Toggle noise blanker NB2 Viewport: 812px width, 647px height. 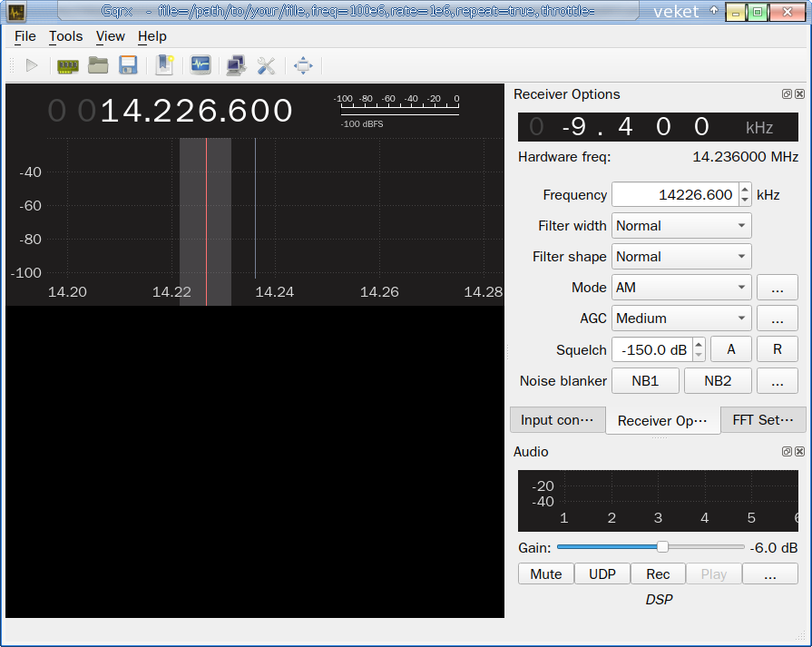pyautogui.click(x=718, y=381)
